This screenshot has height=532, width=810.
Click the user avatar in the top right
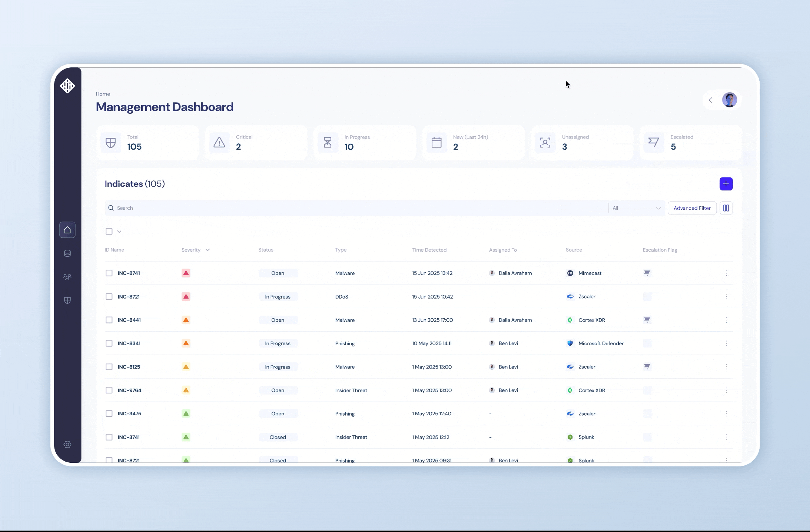730,100
